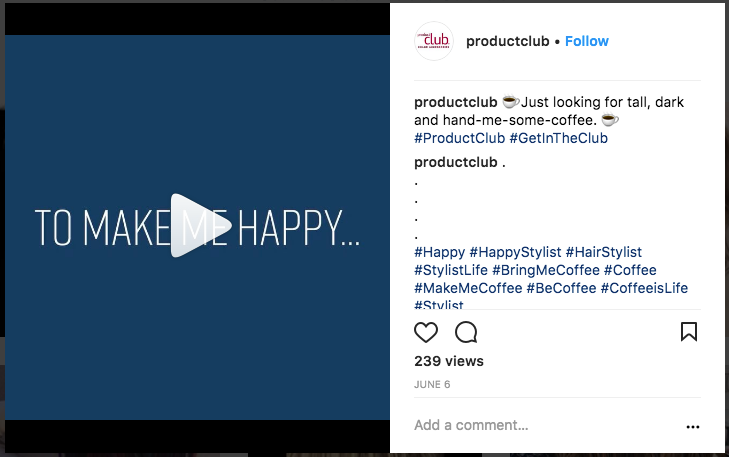
Task: Open the #CoffeeisLife hashtag
Action: [x=644, y=288]
